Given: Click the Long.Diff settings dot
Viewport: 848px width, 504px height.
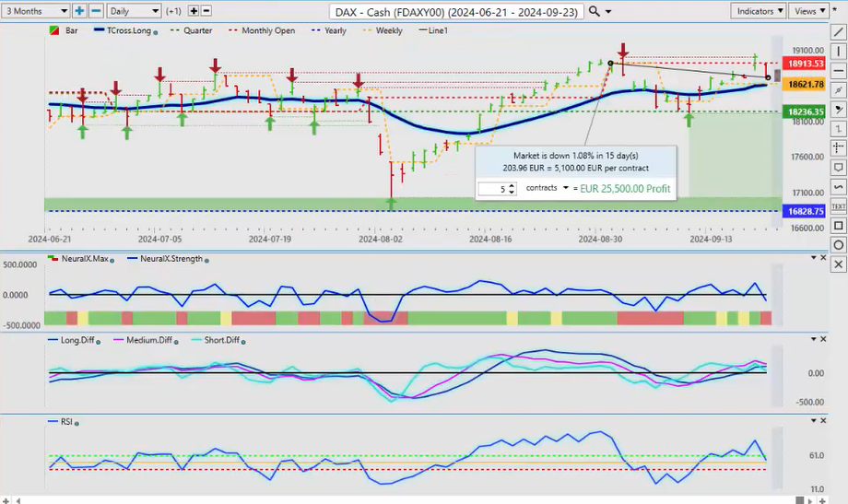Looking at the screenshot, I should [98, 342].
